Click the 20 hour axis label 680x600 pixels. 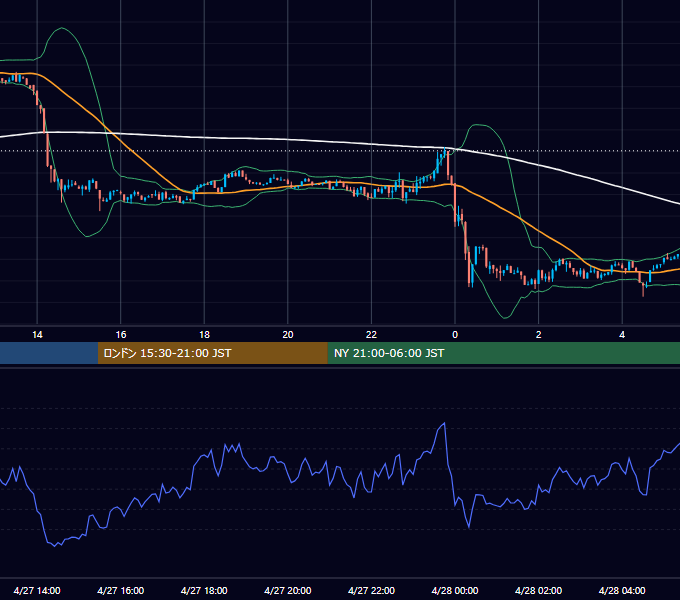coord(288,335)
